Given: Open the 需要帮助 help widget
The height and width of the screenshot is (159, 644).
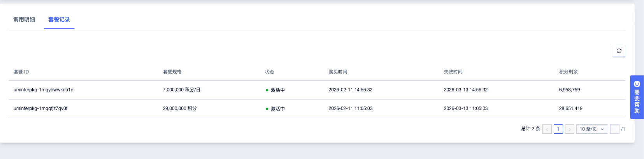Looking at the screenshot, I should point(637,97).
